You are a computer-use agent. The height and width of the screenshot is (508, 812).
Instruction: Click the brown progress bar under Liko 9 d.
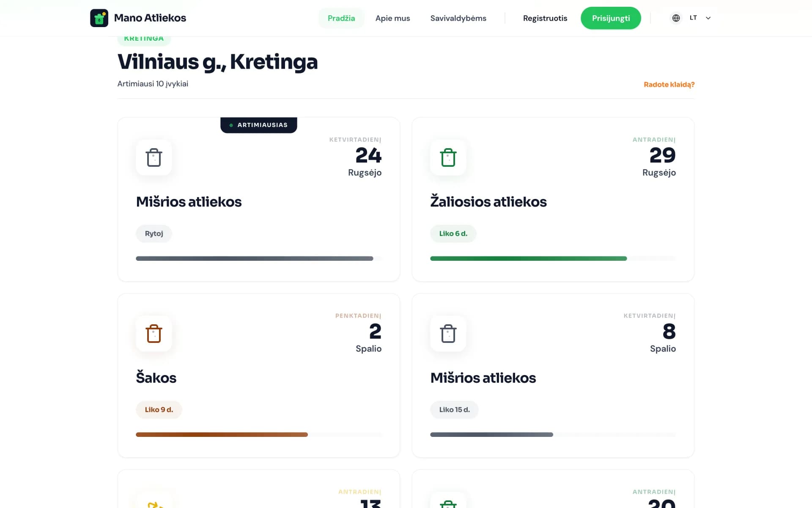point(258,434)
